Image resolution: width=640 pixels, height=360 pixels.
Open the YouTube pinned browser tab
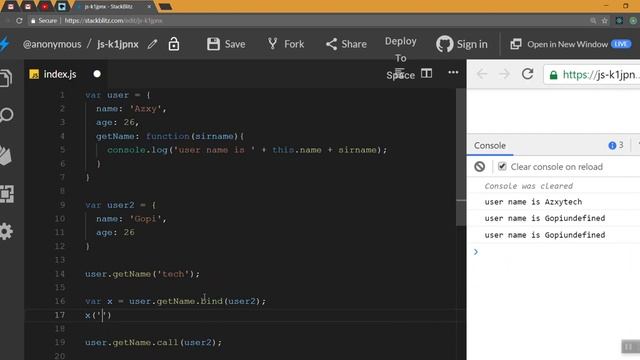pos(44,7)
